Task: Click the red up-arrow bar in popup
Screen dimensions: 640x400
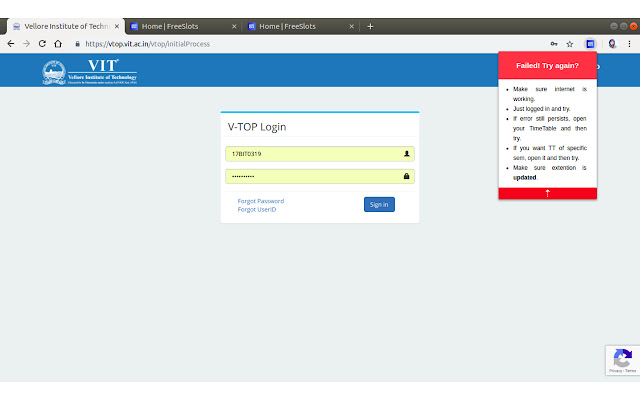Action: 547,193
